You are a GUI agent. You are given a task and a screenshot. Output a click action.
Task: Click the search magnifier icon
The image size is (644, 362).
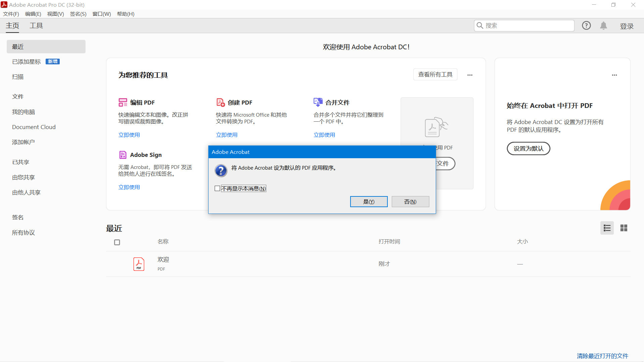pyautogui.click(x=480, y=25)
